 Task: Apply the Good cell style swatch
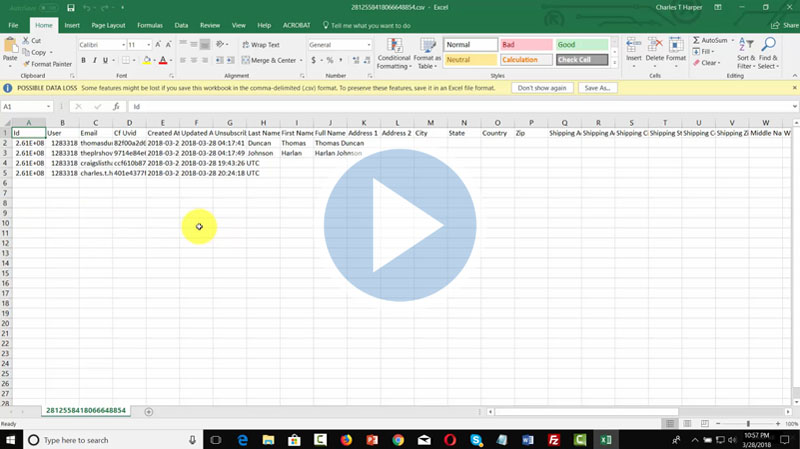point(581,45)
